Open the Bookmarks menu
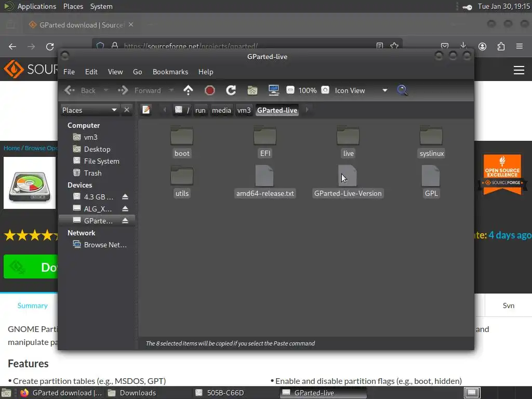 (170, 72)
